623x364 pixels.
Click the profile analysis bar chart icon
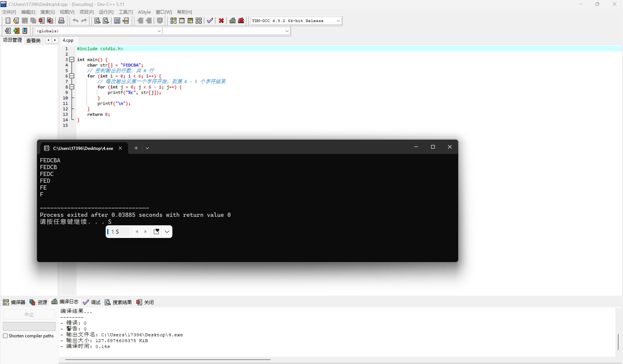tap(232, 21)
